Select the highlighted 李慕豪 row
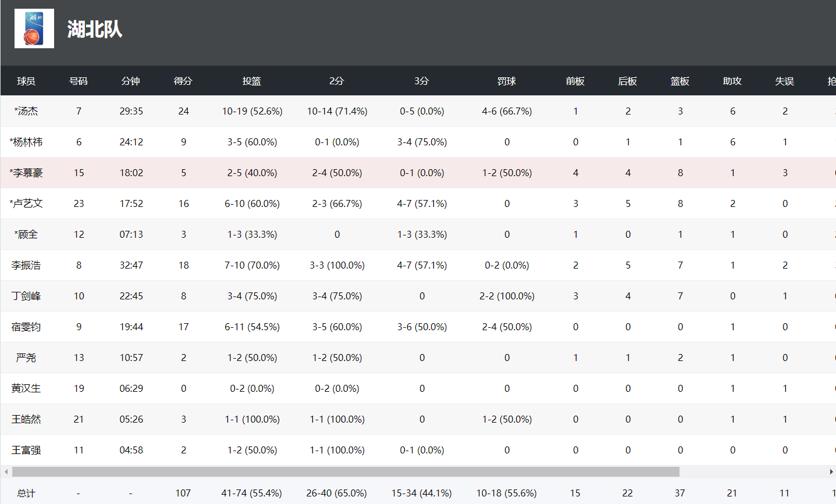This screenshot has width=836, height=504. click(418, 173)
